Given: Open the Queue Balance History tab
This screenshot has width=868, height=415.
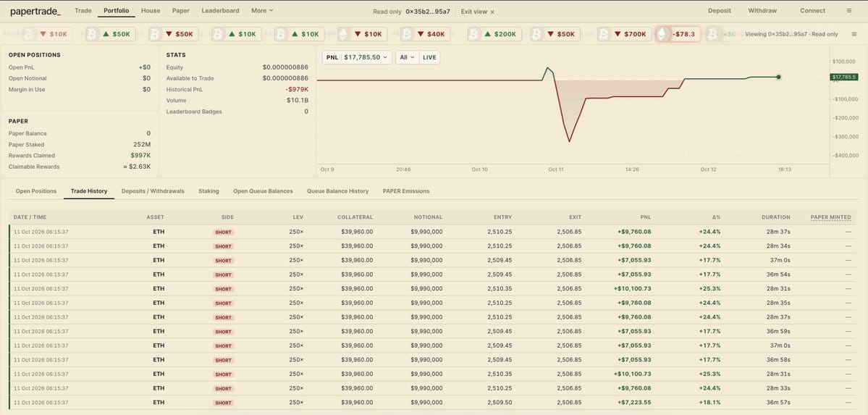Looking at the screenshot, I should click(337, 191).
